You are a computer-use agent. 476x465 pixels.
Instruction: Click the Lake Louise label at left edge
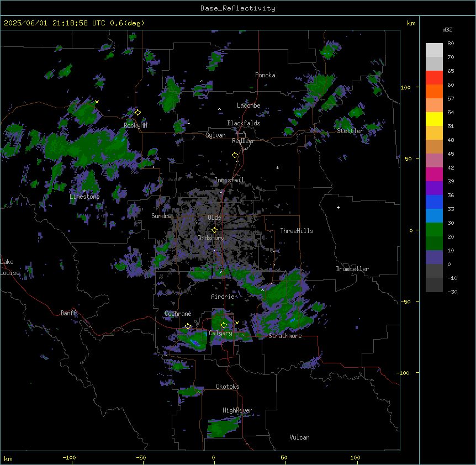pos(10,267)
